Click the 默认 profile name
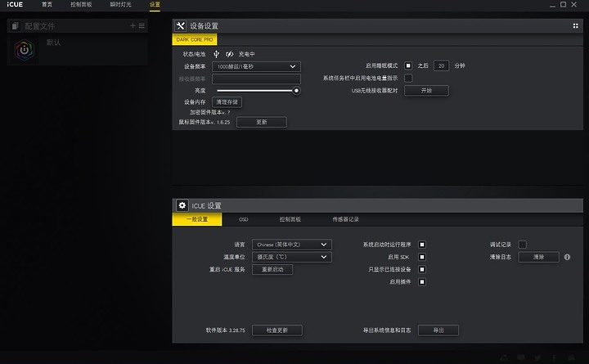 coord(54,43)
